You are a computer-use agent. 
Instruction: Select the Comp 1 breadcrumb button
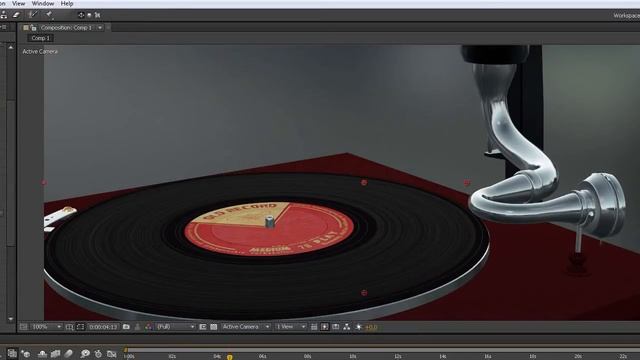40,38
